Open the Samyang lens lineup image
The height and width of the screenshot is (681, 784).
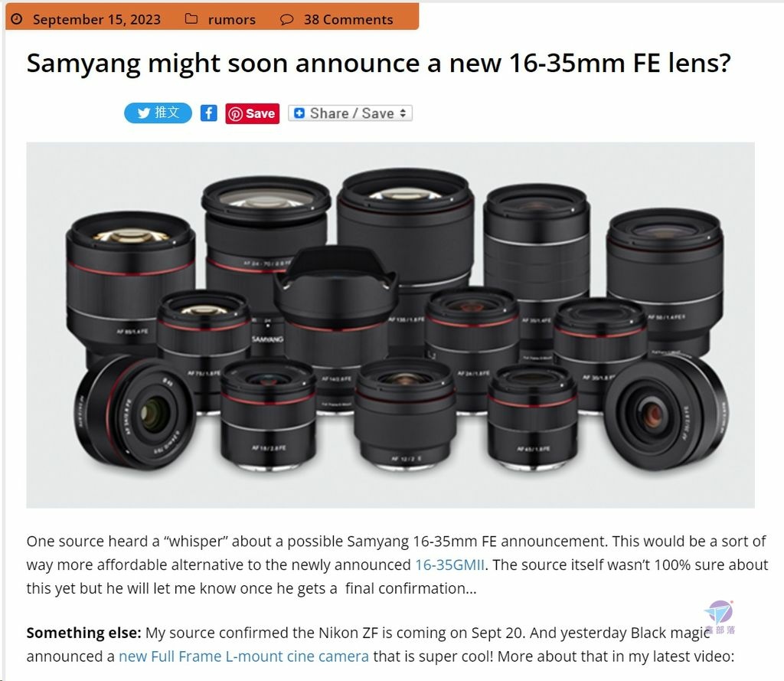[390, 325]
